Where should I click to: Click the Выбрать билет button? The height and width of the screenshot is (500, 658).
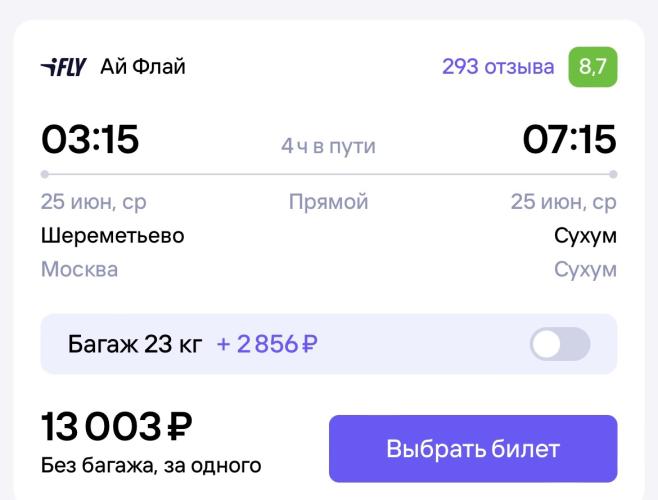pos(473,448)
